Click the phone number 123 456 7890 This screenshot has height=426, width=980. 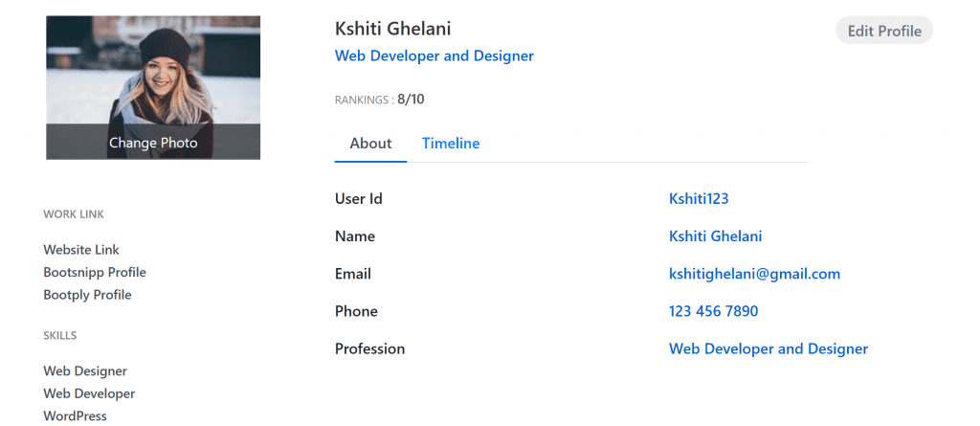click(713, 311)
